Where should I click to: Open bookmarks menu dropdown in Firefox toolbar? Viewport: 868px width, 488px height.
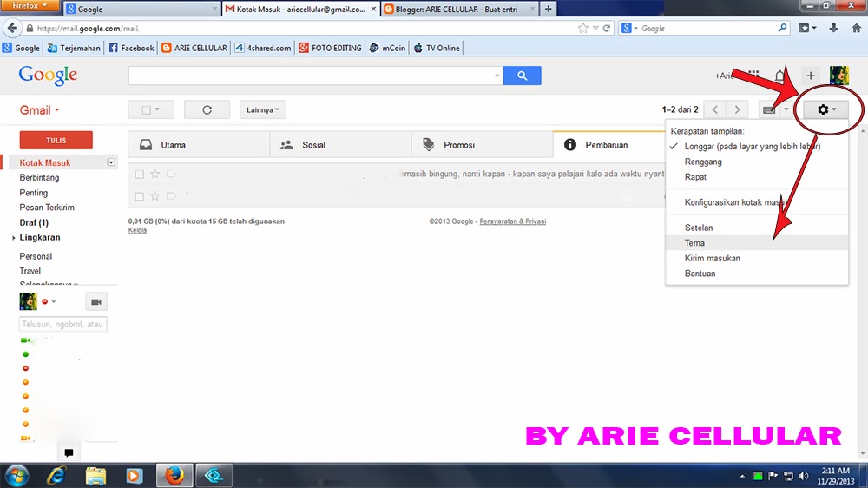(x=807, y=29)
